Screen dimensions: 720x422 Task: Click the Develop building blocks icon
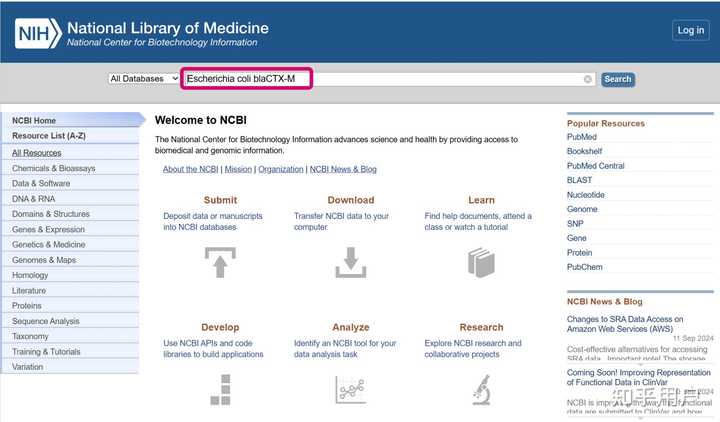pyautogui.click(x=220, y=388)
